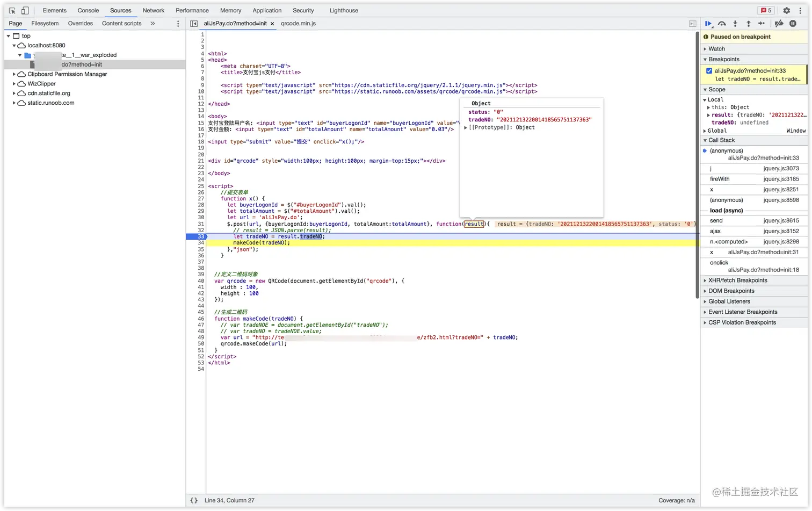Select the ajax call stack frame
The height and width of the screenshot is (511, 812).
[x=754, y=231]
